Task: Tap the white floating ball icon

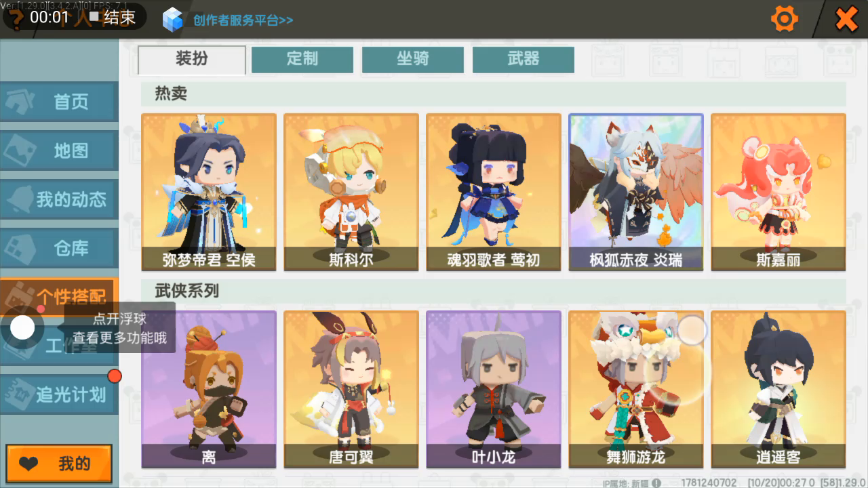Action: point(22,328)
